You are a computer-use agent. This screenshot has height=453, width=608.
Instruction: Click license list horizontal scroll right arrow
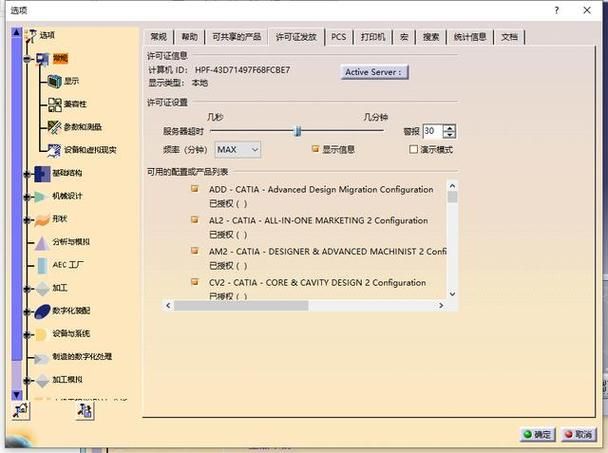point(441,306)
